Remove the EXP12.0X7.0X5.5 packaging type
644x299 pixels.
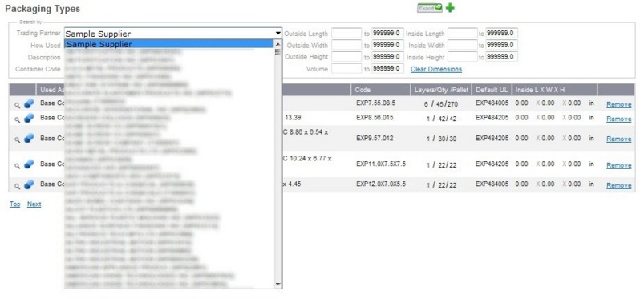point(619,185)
